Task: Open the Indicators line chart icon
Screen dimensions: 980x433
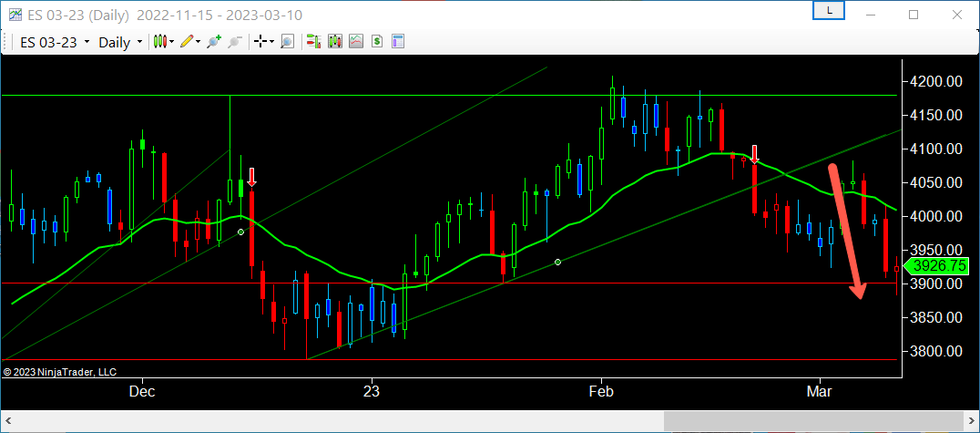Action: pyautogui.click(x=356, y=42)
